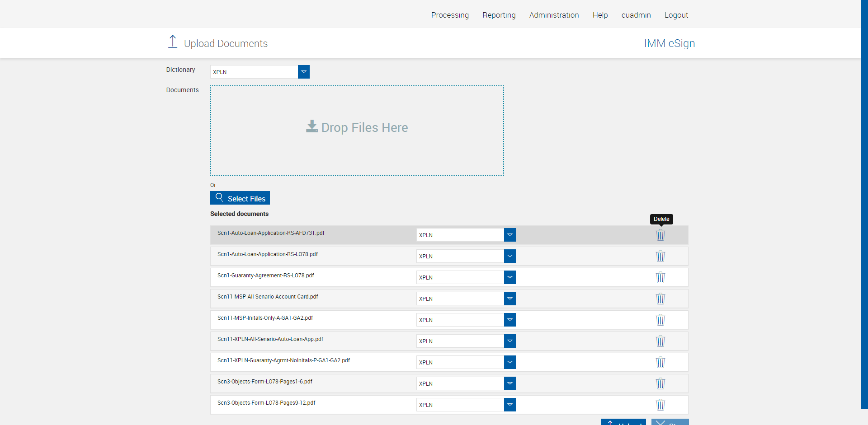Click the Drop Files Here area
Image resolution: width=868 pixels, height=425 pixels.
point(357,130)
